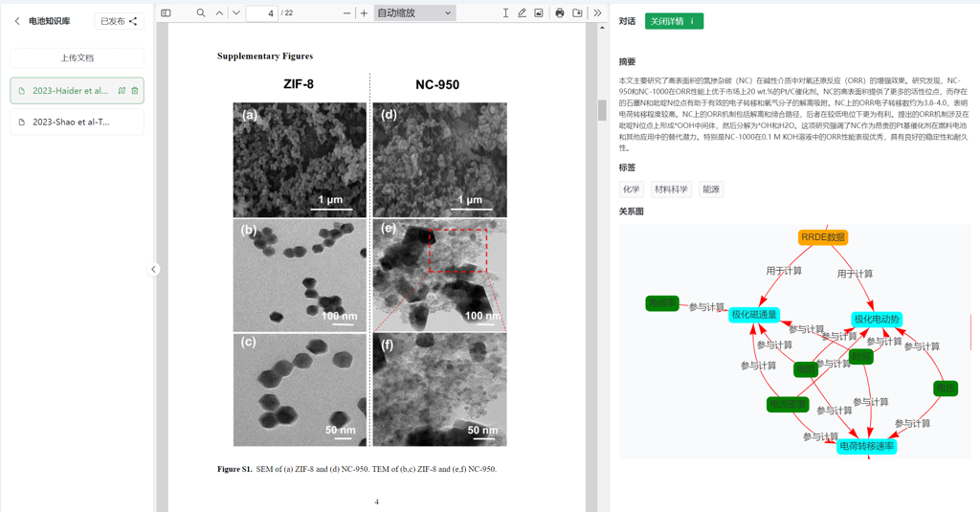The width and height of the screenshot is (980, 512).
Task: Toggle the PDF sidebar panel
Action: [166, 12]
